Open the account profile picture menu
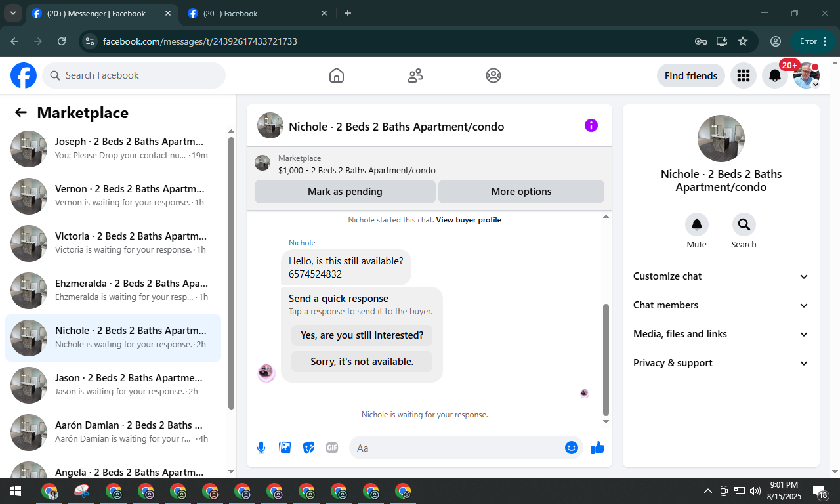The height and width of the screenshot is (504, 840). pos(807,75)
